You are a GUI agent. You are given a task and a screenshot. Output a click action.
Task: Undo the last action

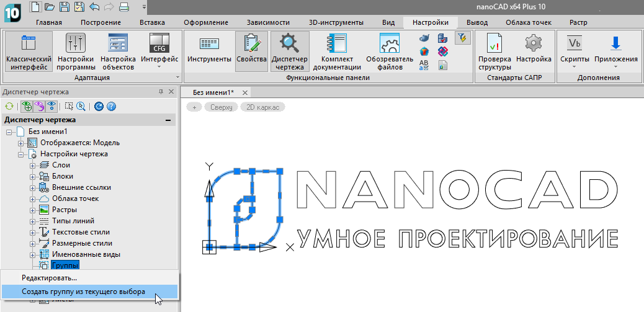pyautogui.click(x=94, y=7)
